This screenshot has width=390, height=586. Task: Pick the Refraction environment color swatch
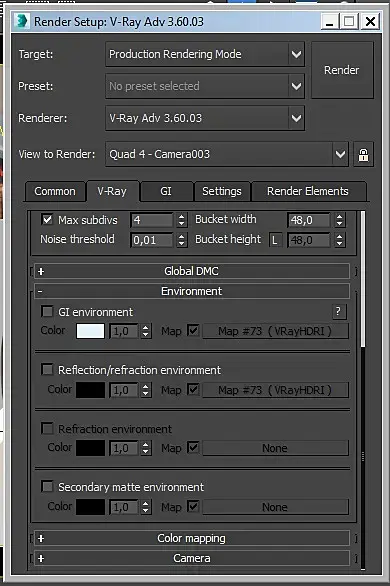pyautogui.click(x=90, y=448)
